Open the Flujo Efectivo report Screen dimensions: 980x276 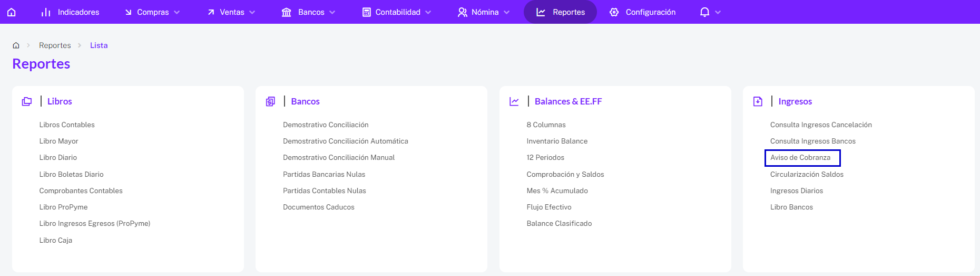click(549, 207)
